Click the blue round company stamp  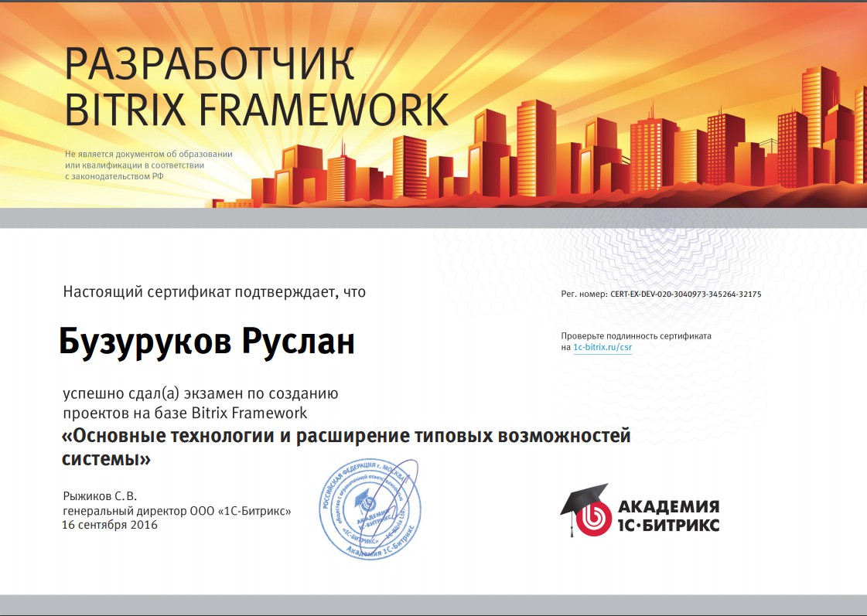point(370,509)
